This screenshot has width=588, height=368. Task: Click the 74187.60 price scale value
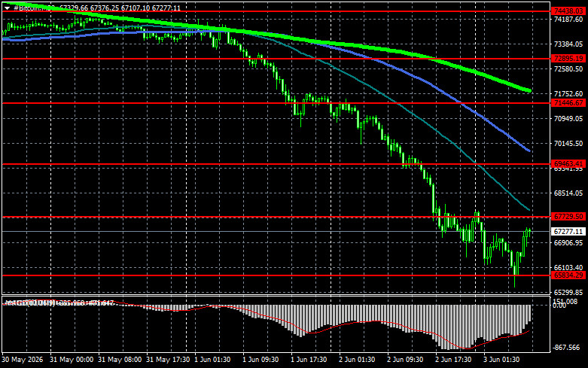coord(568,19)
